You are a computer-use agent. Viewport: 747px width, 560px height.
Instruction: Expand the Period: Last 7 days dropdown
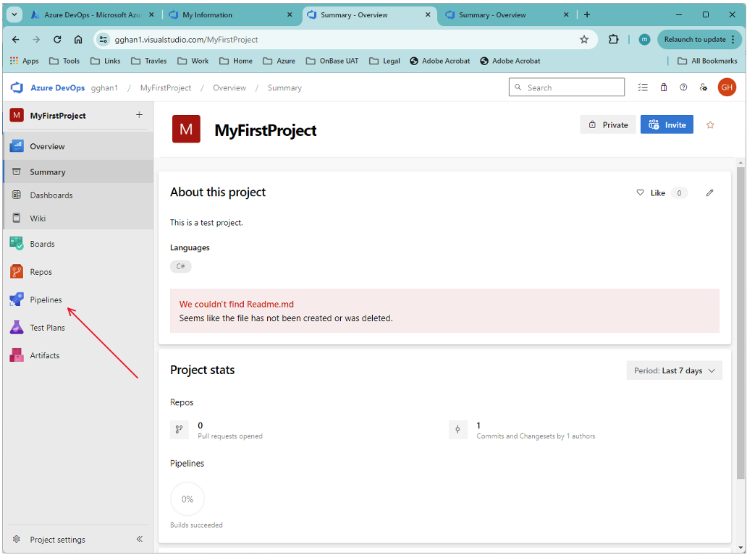pos(674,371)
